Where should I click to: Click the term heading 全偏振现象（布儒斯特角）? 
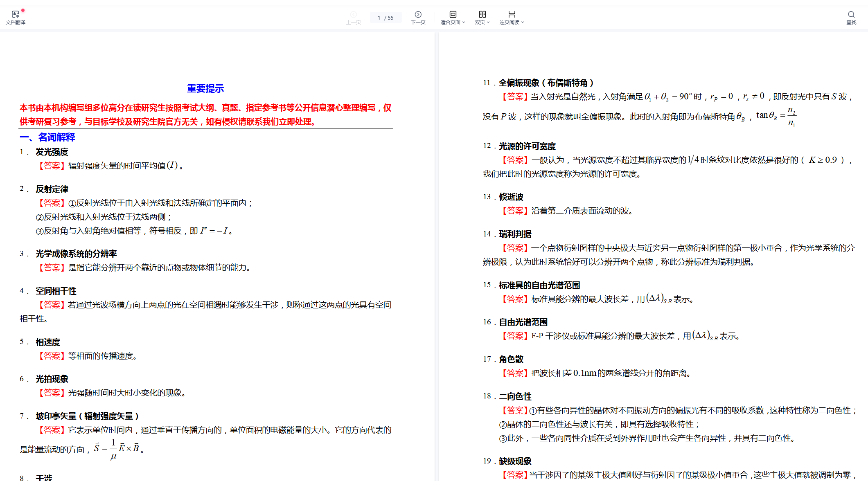pyautogui.click(x=546, y=83)
